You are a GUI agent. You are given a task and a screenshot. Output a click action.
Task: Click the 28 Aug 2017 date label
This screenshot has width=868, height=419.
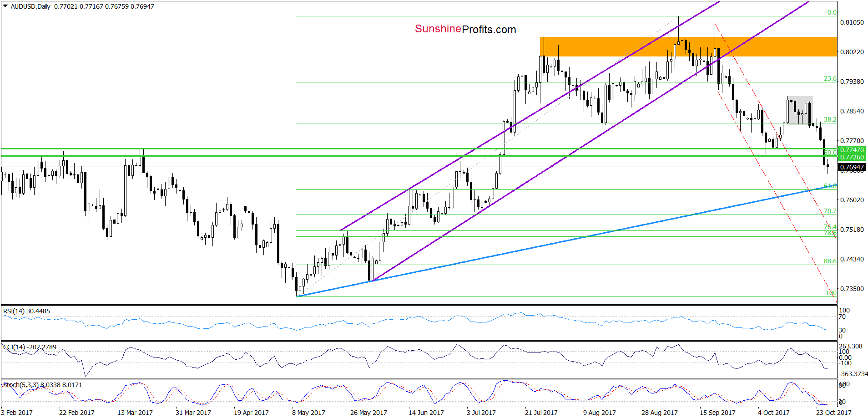pos(660,413)
